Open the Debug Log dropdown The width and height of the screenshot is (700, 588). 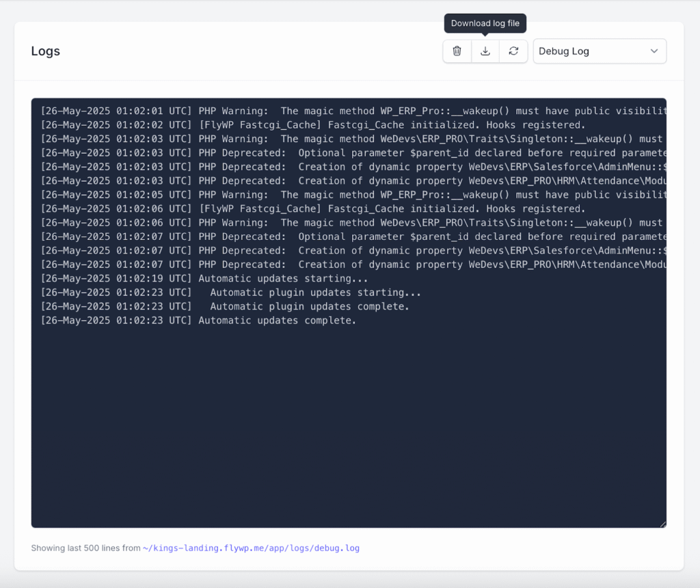coord(600,51)
